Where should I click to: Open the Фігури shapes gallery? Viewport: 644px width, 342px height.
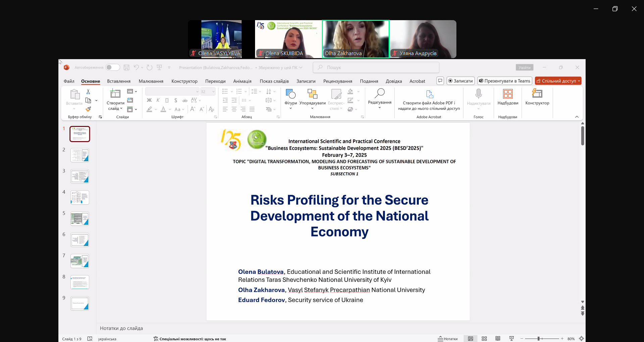point(291,97)
